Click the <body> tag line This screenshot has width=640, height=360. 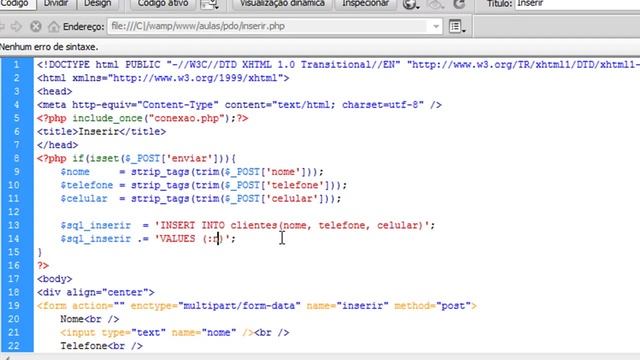54,279
